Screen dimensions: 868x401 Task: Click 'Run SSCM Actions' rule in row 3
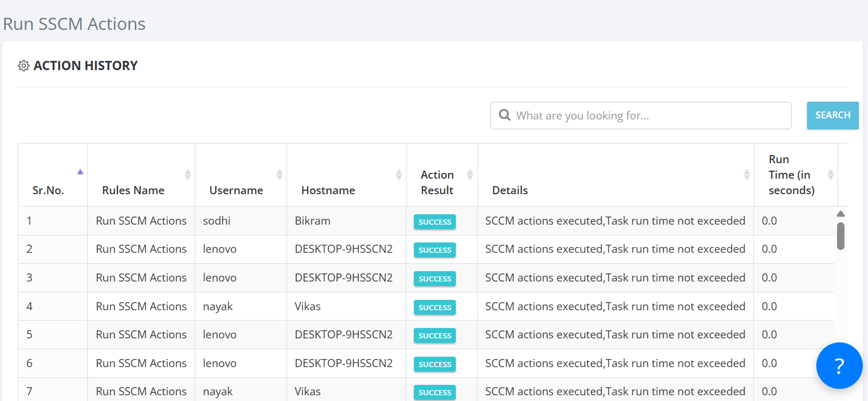coord(141,277)
